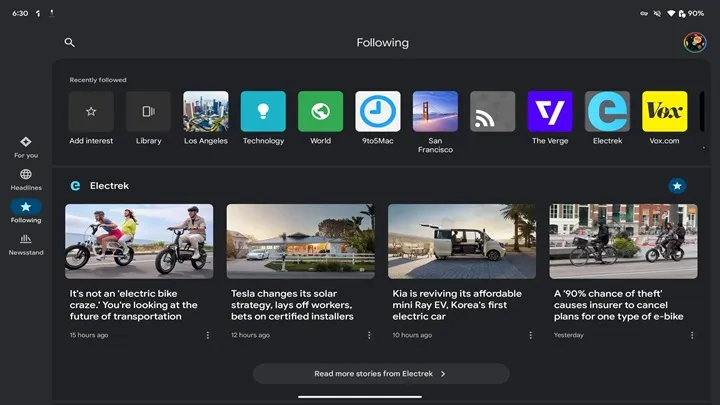
Task: Open the World globe topic
Action: point(320,112)
